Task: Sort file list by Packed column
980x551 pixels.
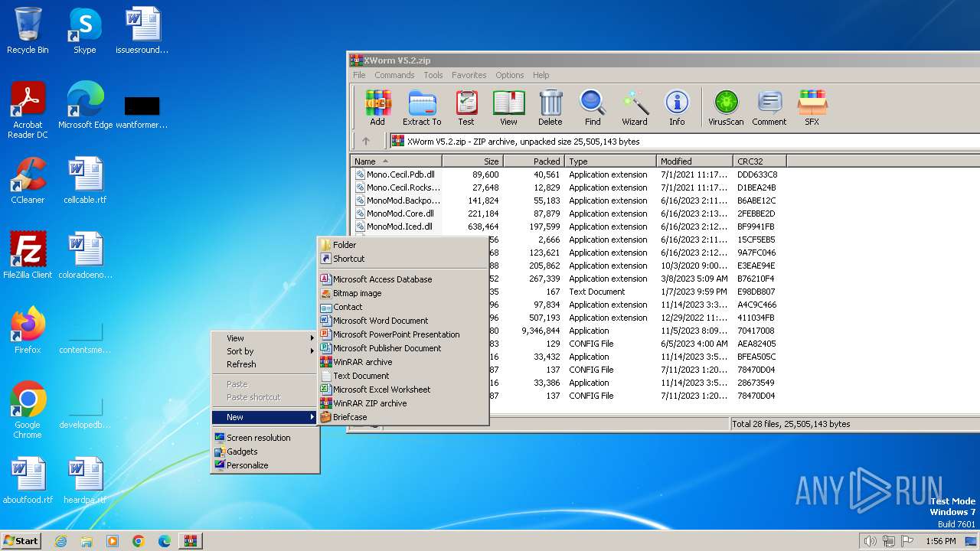Action: (534, 161)
